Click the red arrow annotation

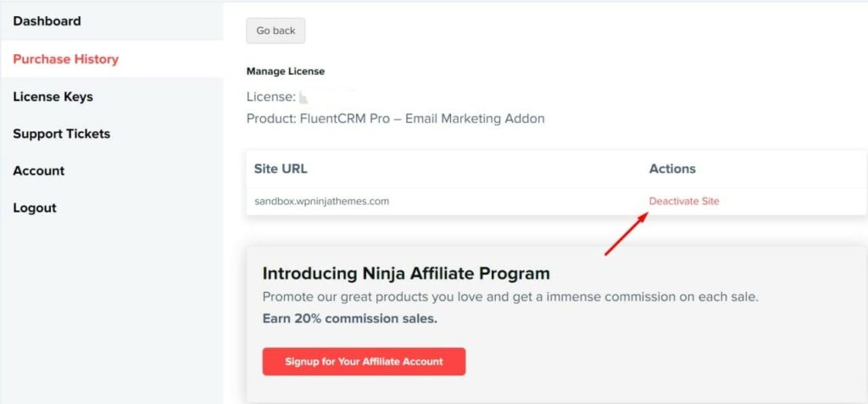pyautogui.click(x=626, y=234)
